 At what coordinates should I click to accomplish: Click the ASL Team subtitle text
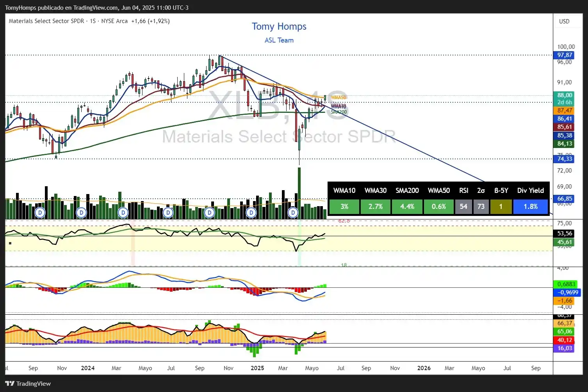tap(279, 40)
